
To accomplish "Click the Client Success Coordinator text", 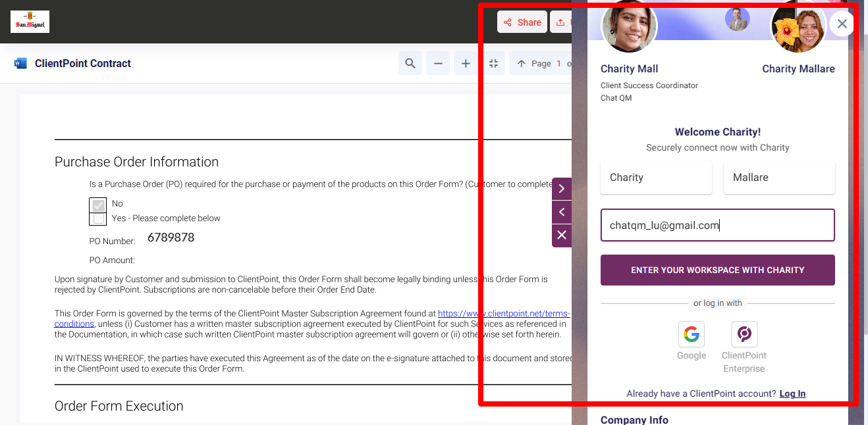I will (649, 86).
